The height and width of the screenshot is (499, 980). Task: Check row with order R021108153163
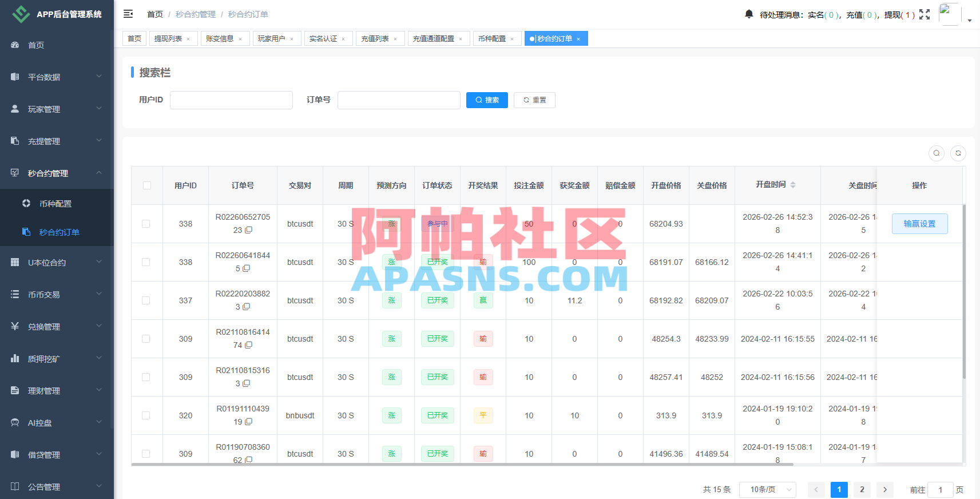(x=146, y=377)
